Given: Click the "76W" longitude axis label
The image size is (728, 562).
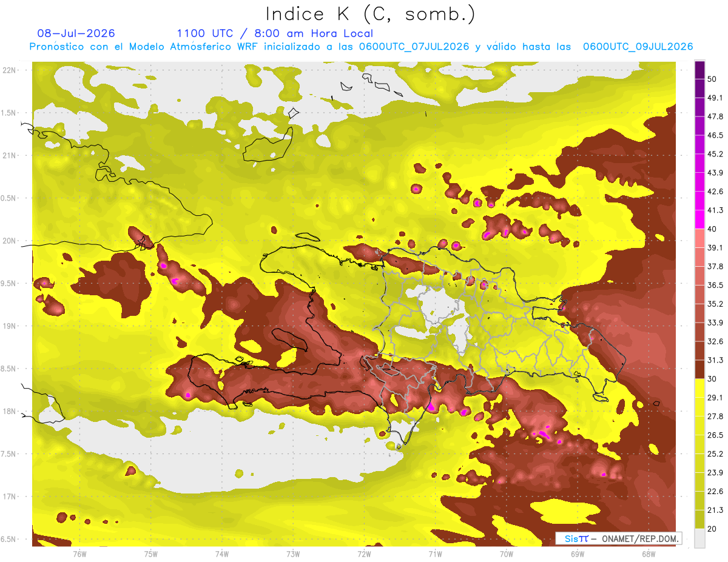Looking at the screenshot, I should point(79,554).
